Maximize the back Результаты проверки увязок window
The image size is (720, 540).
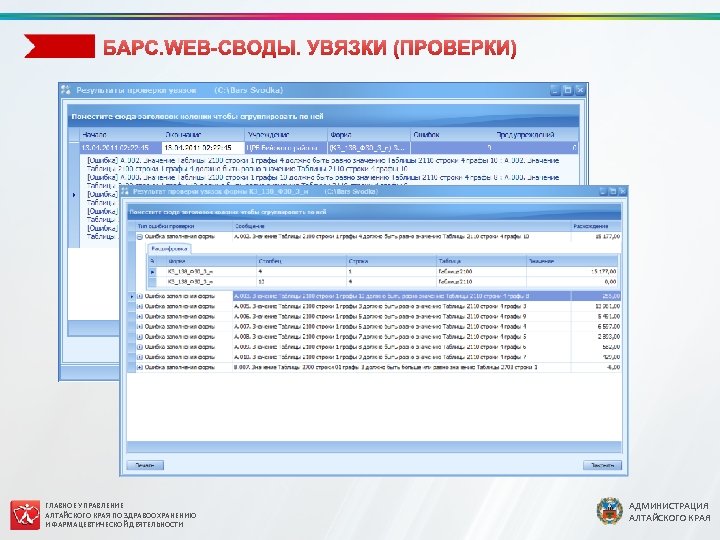(x=568, y=90)
